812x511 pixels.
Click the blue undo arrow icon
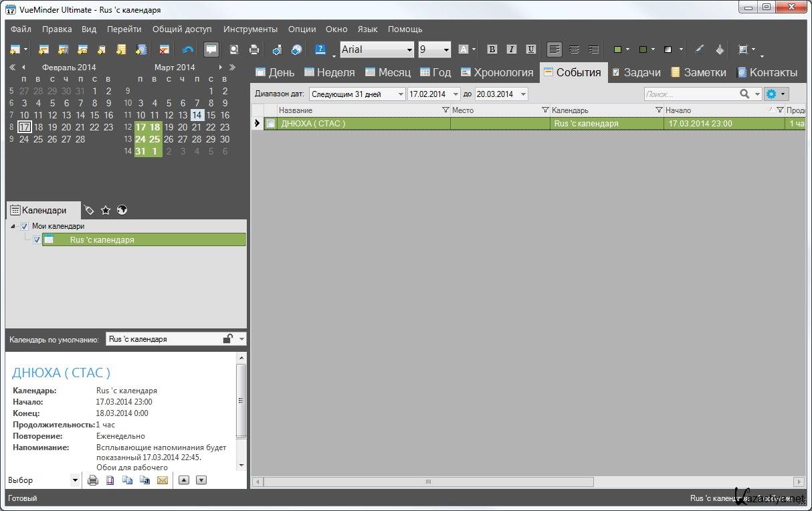[187, 49]
